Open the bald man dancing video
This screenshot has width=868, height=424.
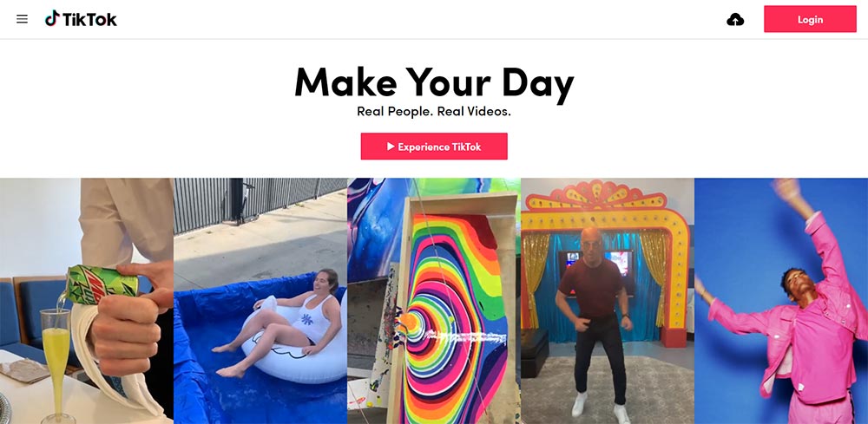(x=608, y=301)
